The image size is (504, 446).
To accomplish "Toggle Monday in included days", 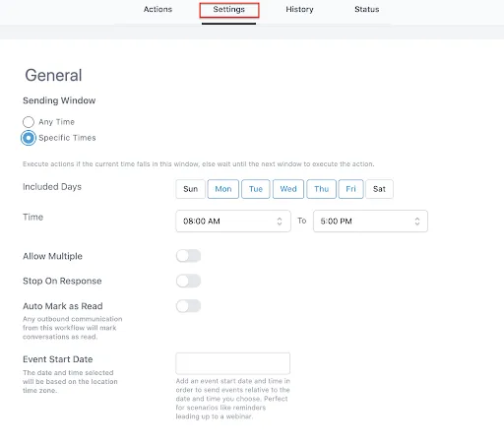I will point(223,189).
